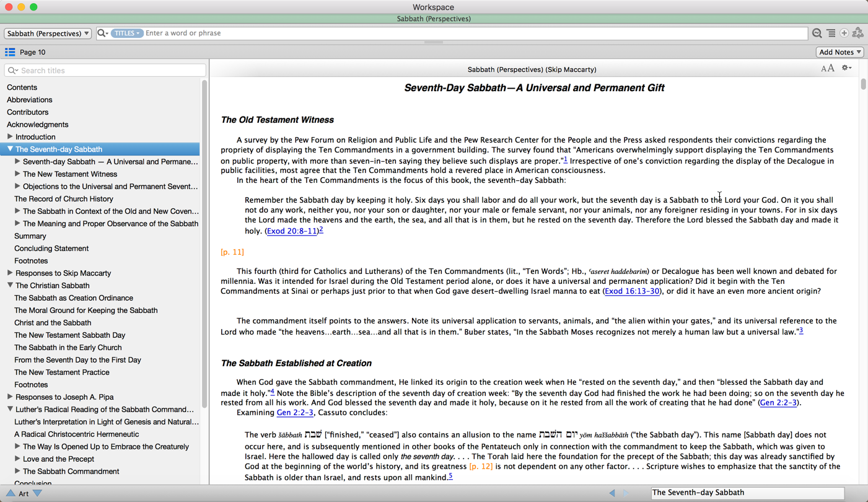Select Abbreviations in the sidebar
This screenshot has height=502, width=868.
click(x=29, y=100)
